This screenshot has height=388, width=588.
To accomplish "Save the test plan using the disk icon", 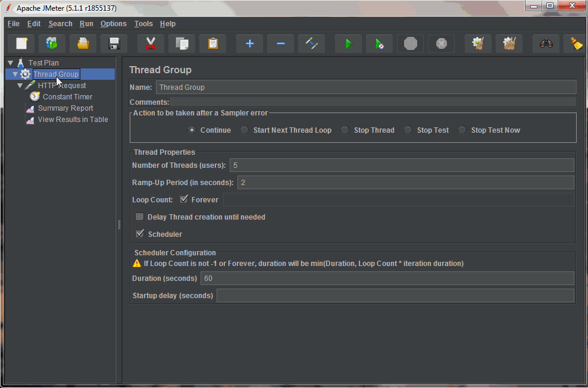I will pos(113,43).
